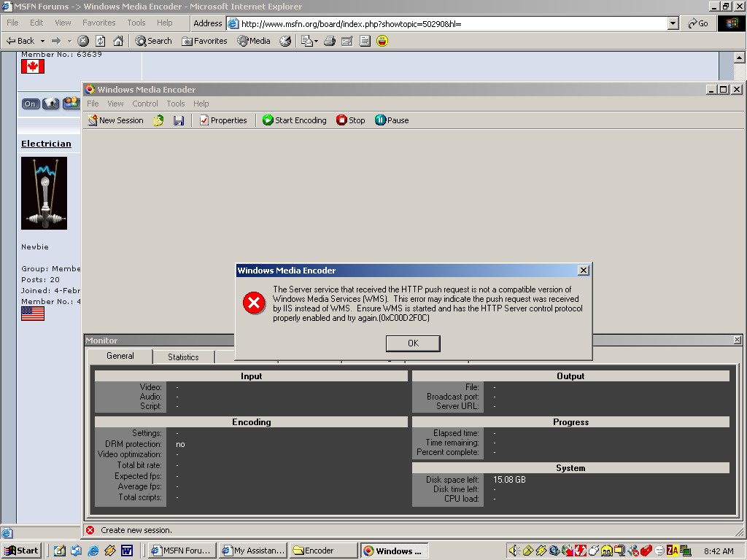Click the browser Stop loading icon
The image size is (747, 560).
83,41
